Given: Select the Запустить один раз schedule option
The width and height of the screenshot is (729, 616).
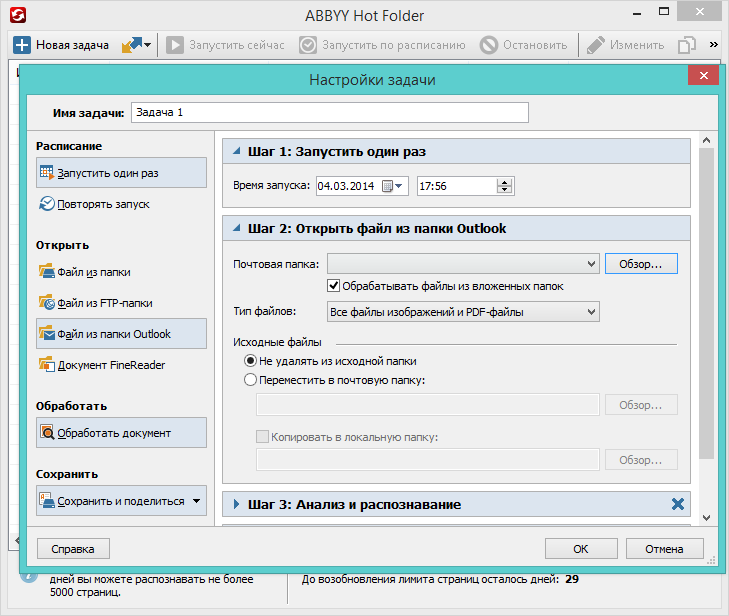Looking at the screenshot, I should coord(121,173).
